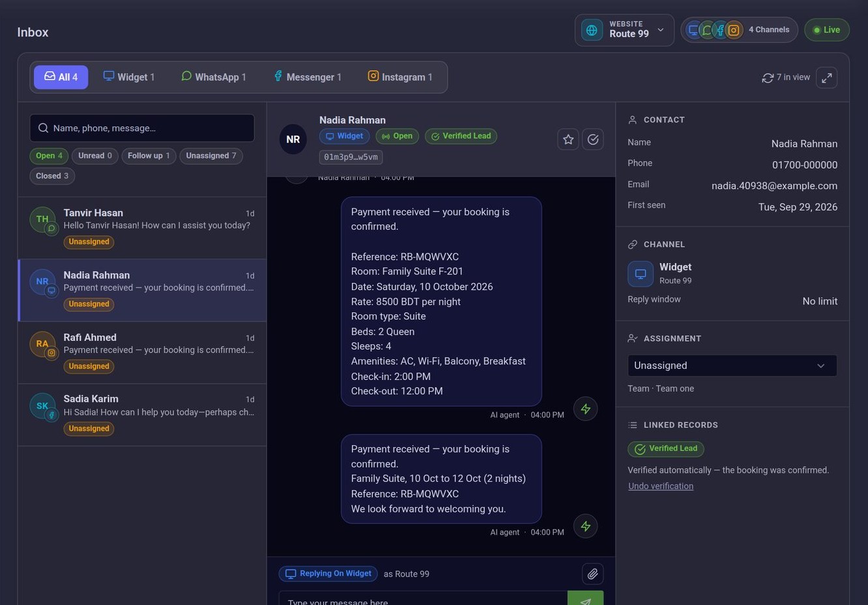The width and height of the screenshot is (868, 605).
Task: Click Rafi Ahmed's RA avatar
Action: 42,344
